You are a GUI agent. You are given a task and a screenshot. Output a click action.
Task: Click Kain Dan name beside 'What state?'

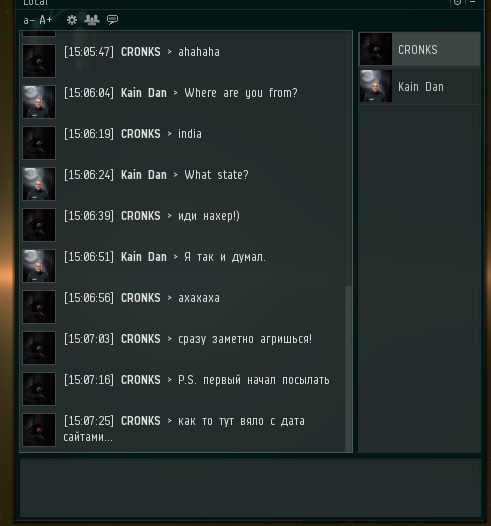[x=144, y=175]
